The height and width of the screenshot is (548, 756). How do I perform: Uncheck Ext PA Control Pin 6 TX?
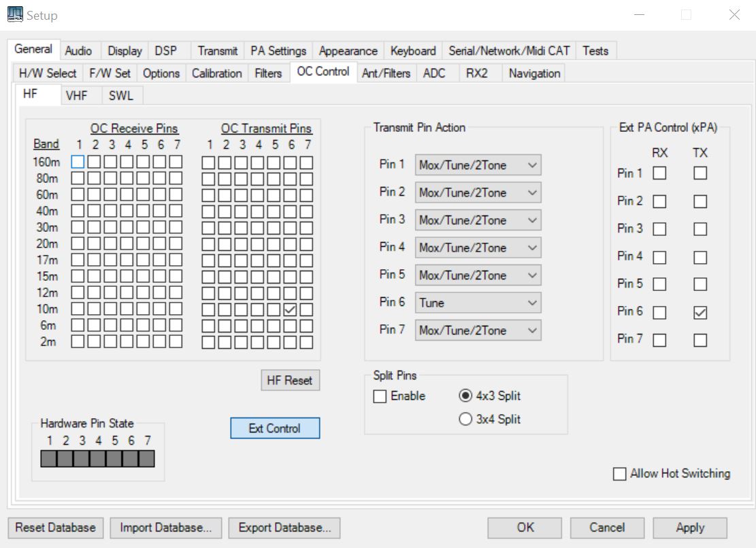pyautogui.click(x=700, y=311)
